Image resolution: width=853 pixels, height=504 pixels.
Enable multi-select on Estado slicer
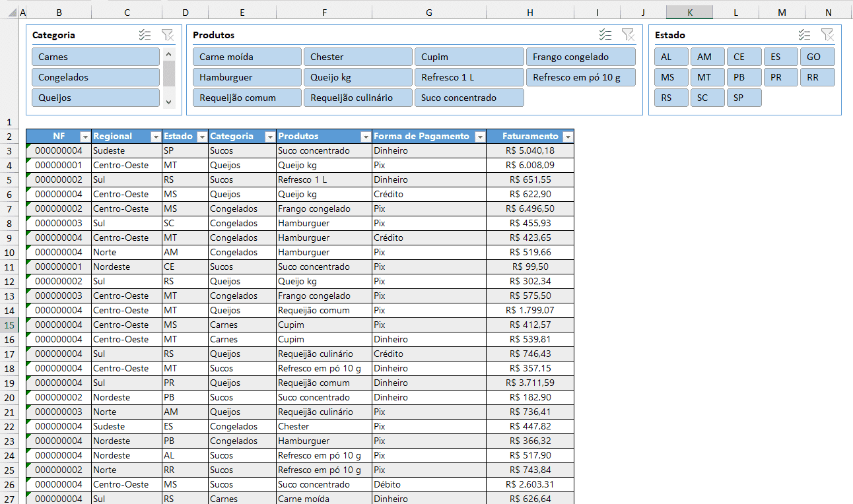tap(804, 35)
